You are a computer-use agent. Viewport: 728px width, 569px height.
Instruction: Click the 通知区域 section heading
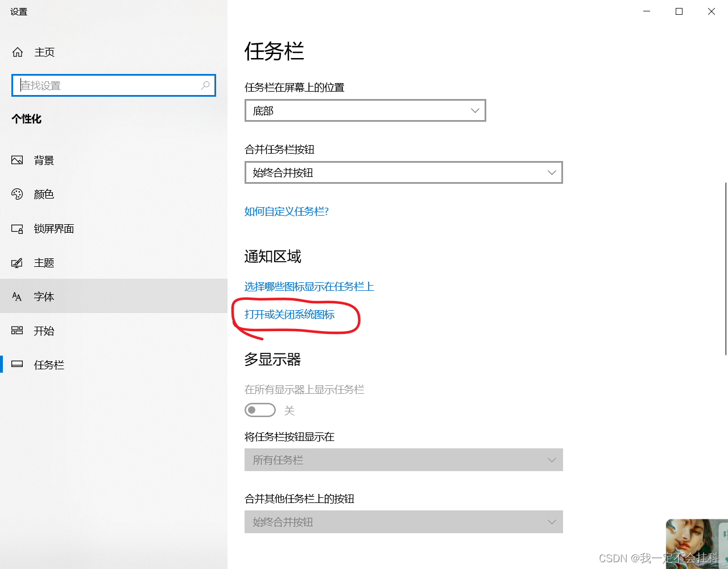273,257
